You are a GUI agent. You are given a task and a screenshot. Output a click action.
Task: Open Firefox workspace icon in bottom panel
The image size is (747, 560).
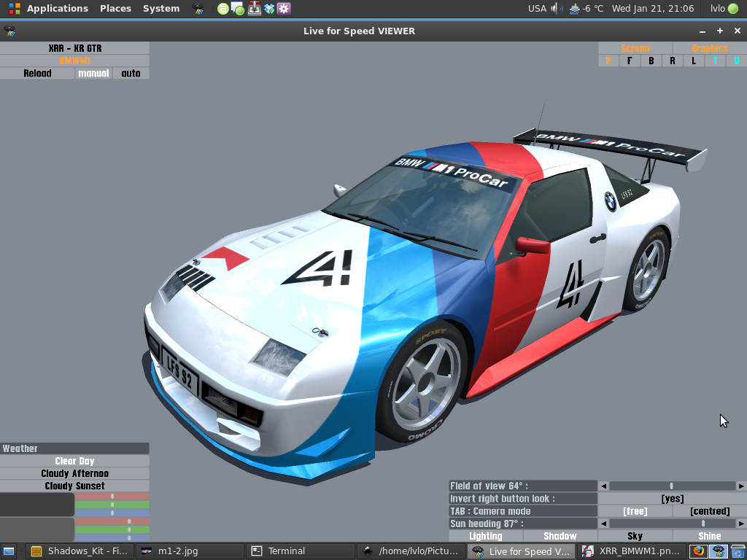[698, 551]
